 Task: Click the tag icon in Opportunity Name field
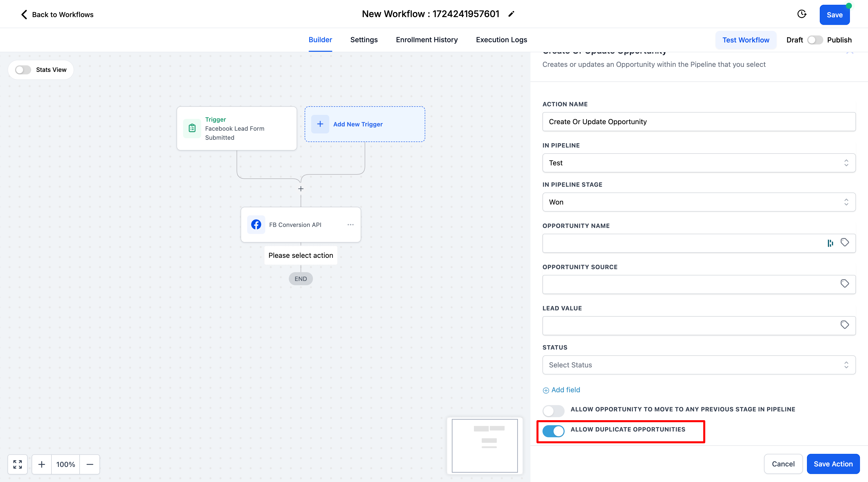(x=844, y=243)
